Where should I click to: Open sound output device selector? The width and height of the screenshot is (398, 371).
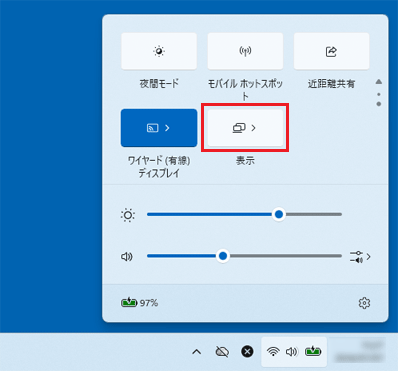[x=360, y=257]
